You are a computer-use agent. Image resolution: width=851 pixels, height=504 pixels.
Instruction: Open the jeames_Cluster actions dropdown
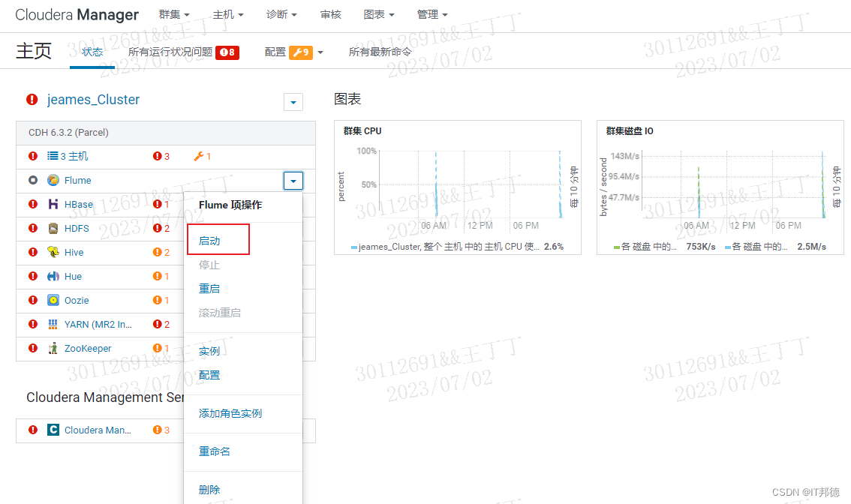[293, 102]
